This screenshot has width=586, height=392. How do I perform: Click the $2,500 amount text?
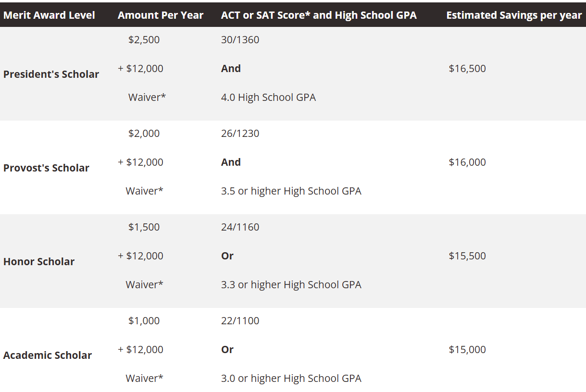[144, 39]
